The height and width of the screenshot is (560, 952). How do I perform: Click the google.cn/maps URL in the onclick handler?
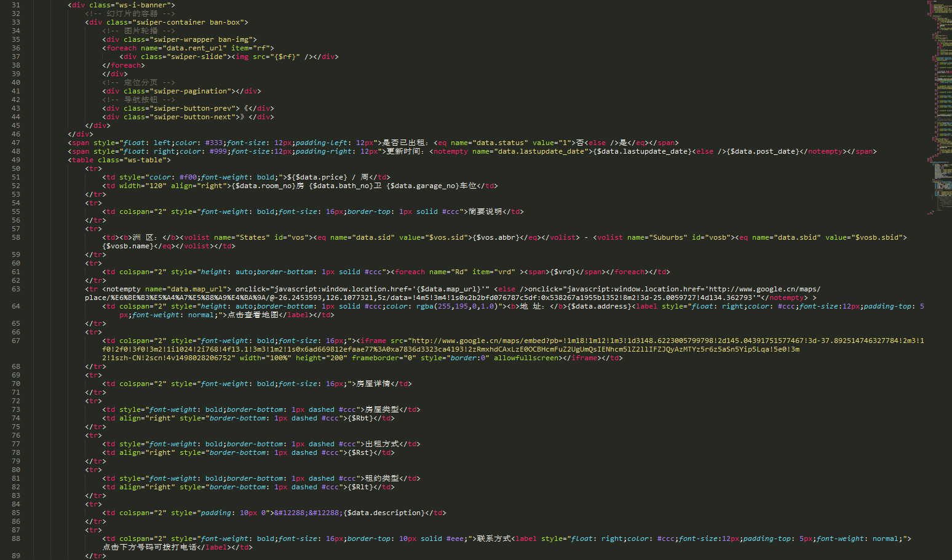click(x=763, y=289)
